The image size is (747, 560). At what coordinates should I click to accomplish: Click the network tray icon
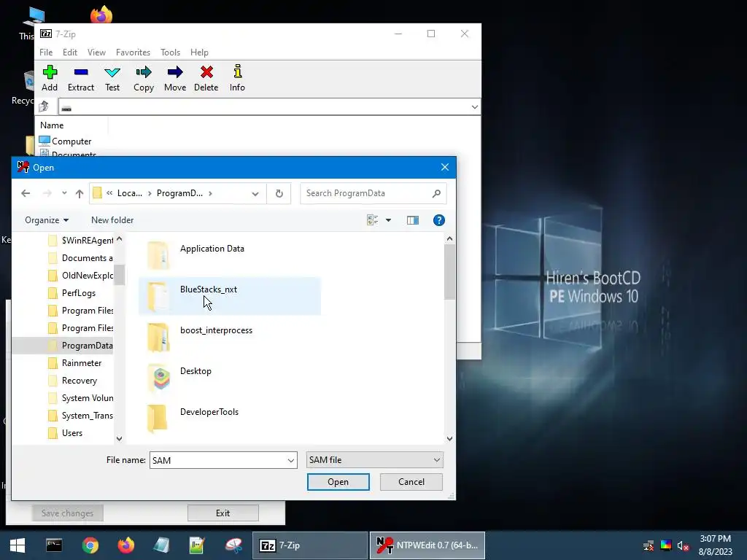[649, 545]
